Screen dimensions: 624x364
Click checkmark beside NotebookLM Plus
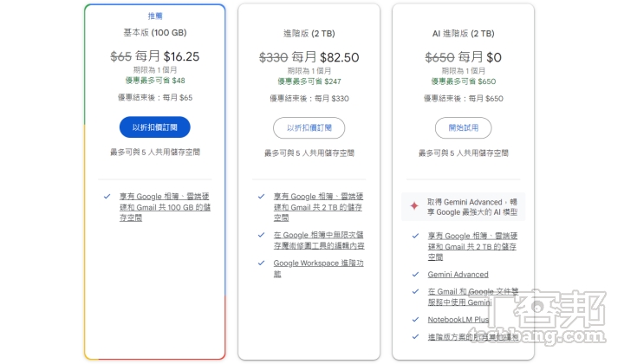(415, 319)
